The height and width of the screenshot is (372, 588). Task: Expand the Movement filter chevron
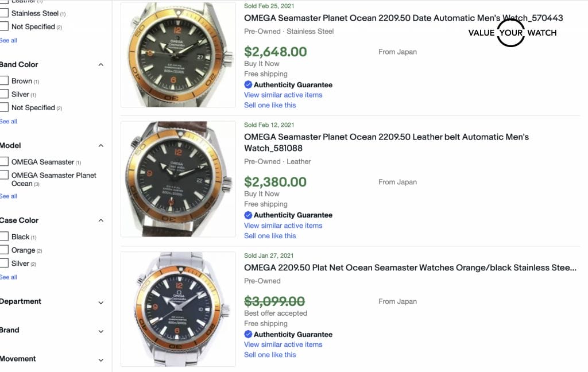pos(101,359)
